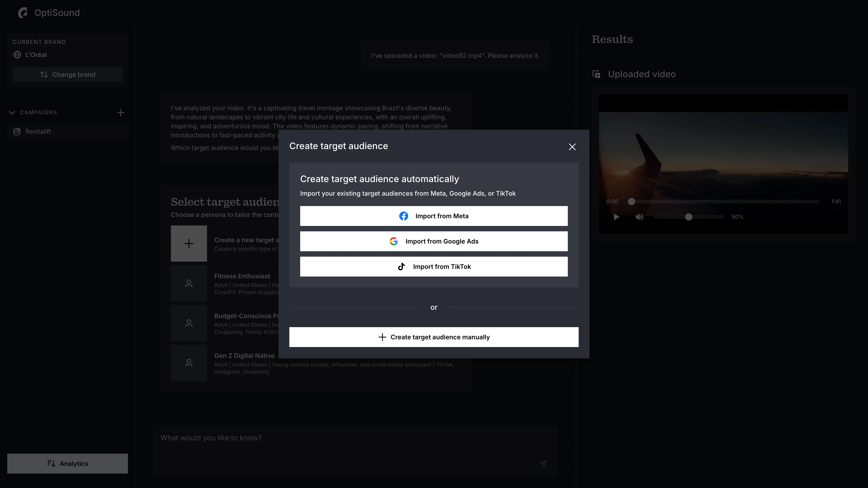Click the Fitness Enthusiast persona icon

tap(189, 283)
